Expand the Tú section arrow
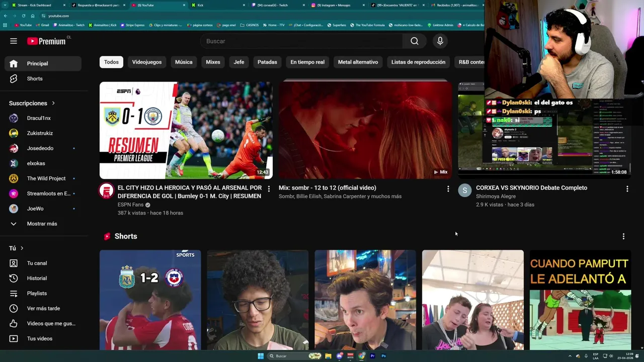Viewport: 644px width, 362px height. [22, 248]
